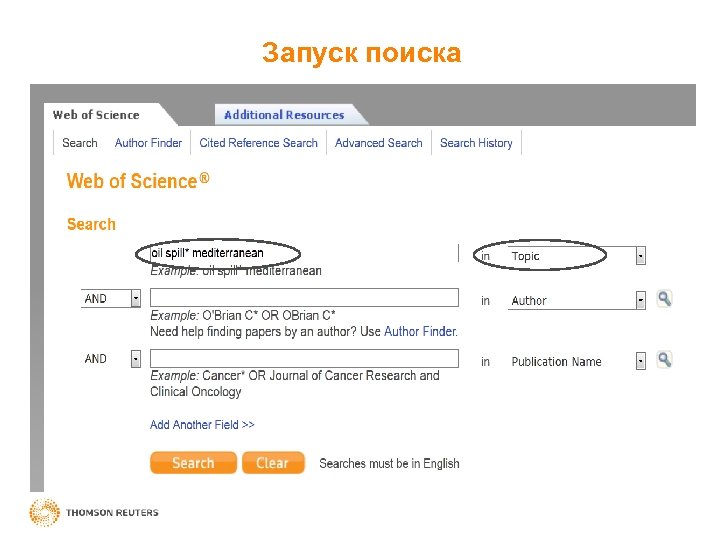Expand the Publication Name dropdown arrow

[641, 361]
